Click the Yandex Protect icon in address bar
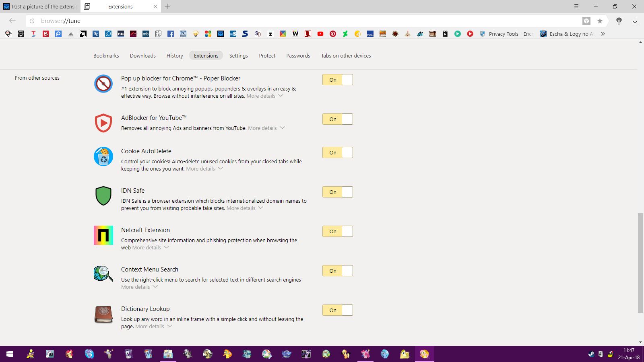The image size is (644, 362). point(586,21)
